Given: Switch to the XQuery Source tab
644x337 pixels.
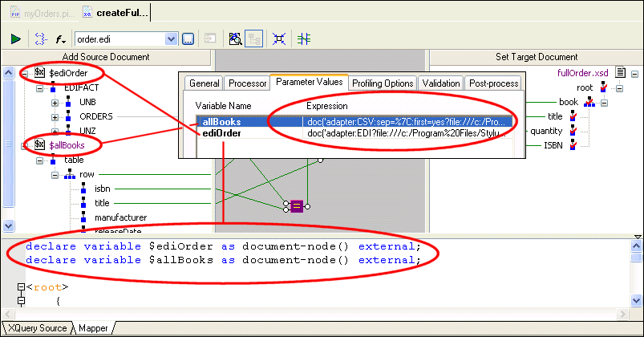Looking at the screenshot, I should 37,328.
